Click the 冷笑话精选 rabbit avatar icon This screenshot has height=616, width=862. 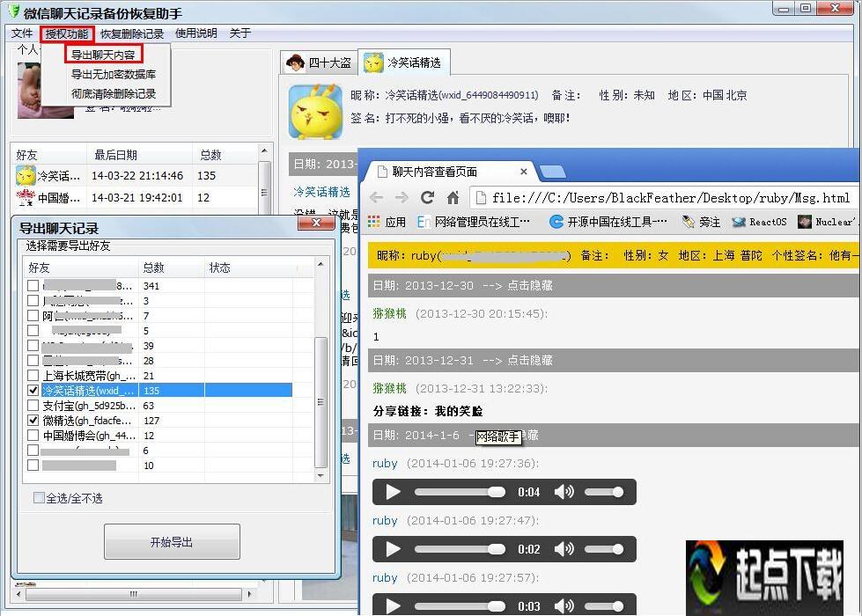315,110
